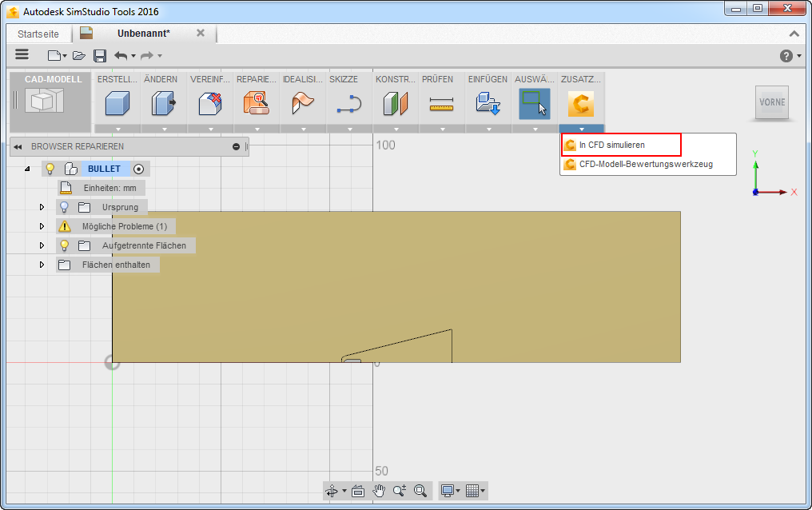Expand the Flächen enthalten node
Viewport: 812px width, 510px height.
[x=42, y=265]
